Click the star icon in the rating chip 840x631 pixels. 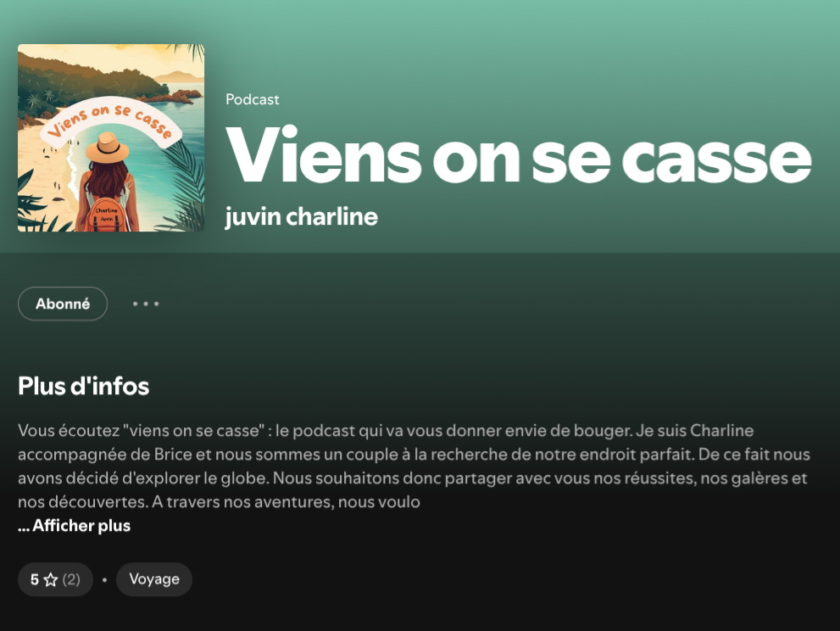51,579
